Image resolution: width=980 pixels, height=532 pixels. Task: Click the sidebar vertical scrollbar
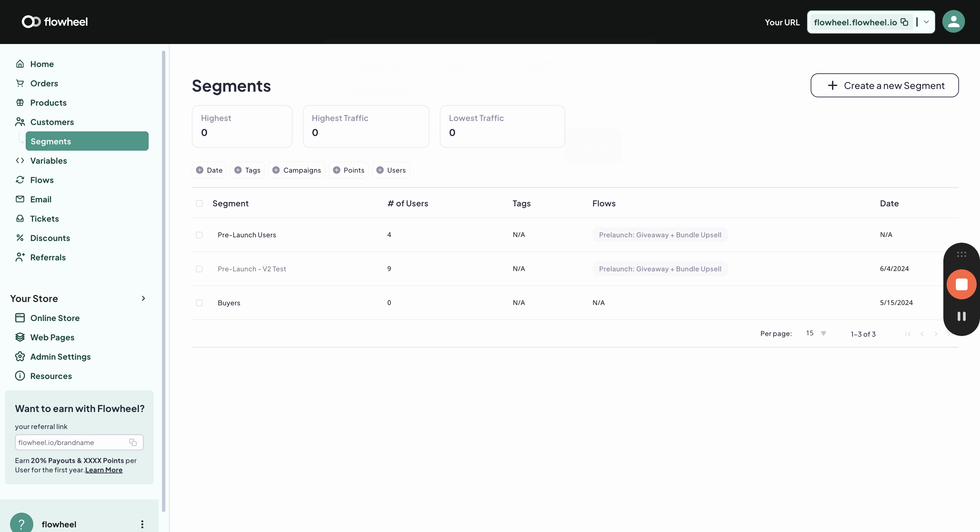(x=164, y=282)
